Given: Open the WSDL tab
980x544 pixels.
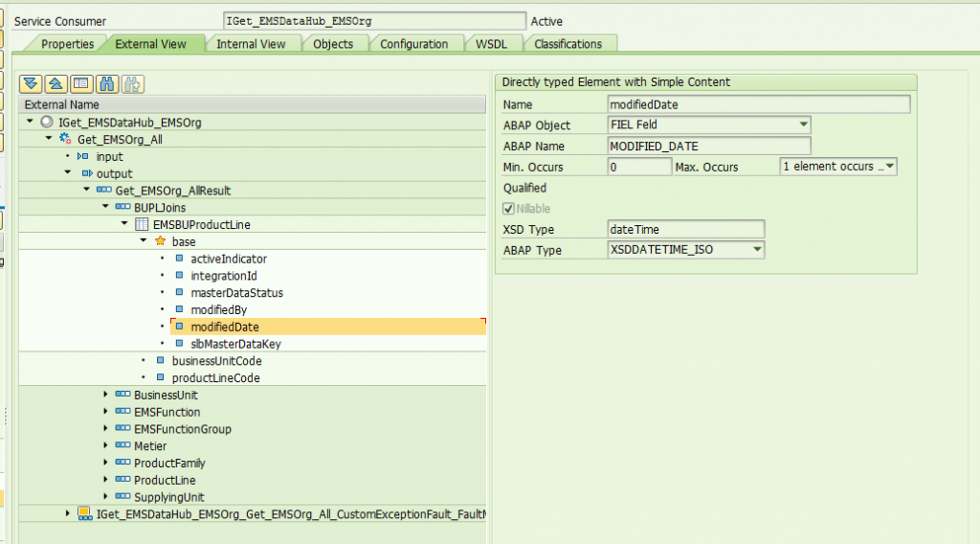Looking at the screenshot, I should (x=491, y=44).
